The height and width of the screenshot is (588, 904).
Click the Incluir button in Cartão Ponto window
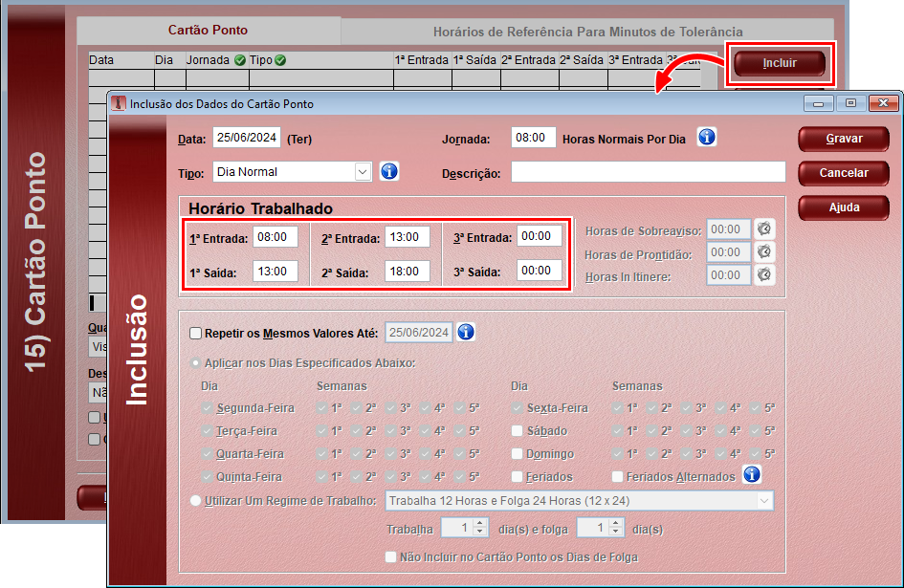[x=780, y=63]
